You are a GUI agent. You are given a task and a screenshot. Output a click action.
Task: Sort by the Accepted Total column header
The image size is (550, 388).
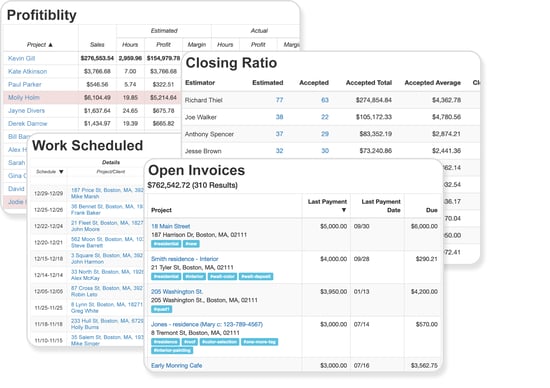(369, 83)
